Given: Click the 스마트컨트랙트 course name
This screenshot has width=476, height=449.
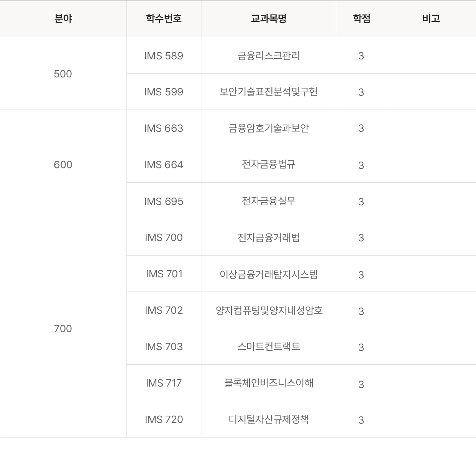Looking at the screenshot, I should click(269, 347).
